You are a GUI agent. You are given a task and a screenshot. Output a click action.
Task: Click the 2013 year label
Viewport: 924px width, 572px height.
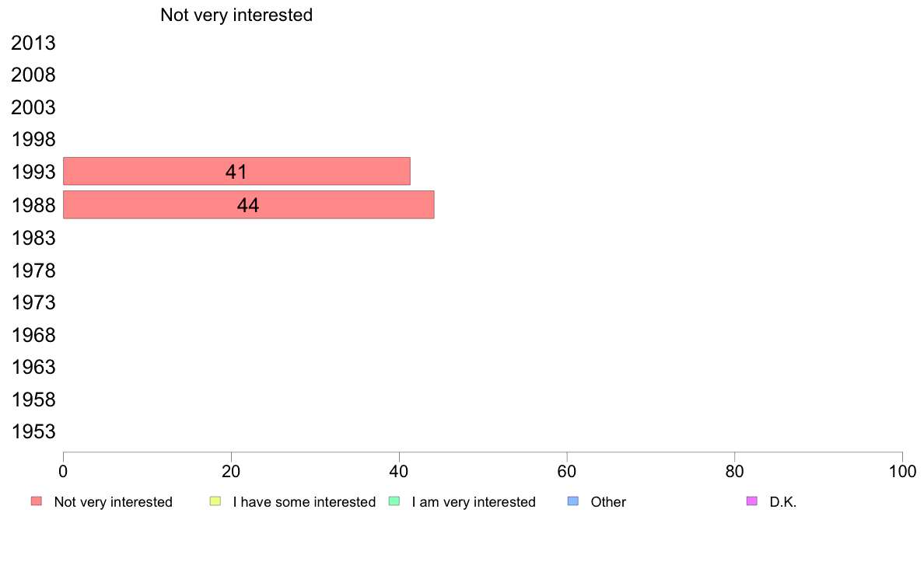click(x=33, y=43)
